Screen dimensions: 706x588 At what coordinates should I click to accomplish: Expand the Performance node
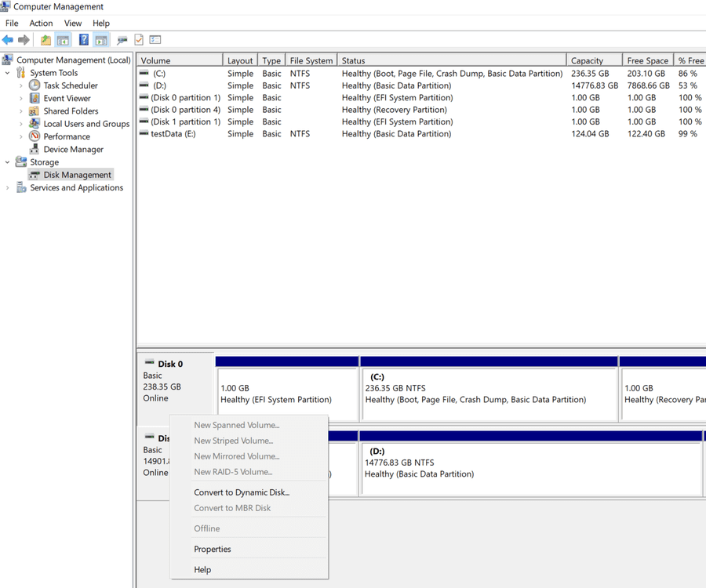click(20, 136)
